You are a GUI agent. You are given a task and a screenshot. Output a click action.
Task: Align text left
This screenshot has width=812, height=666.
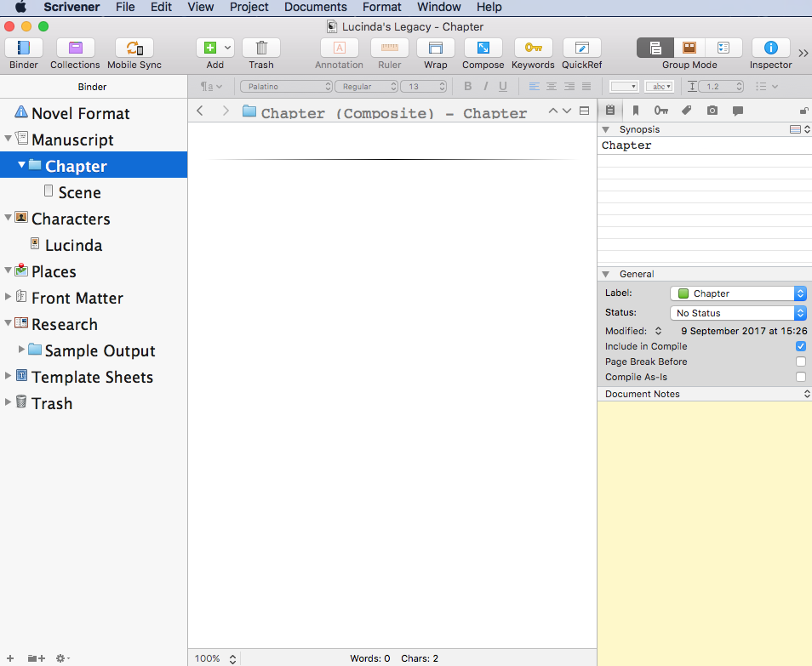pyautogui.click(x=534, y=87)
